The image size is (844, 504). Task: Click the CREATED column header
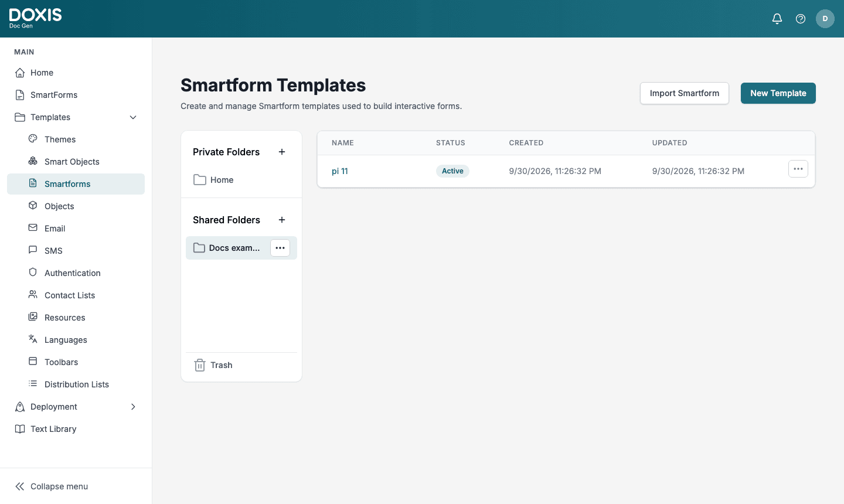tap(526, 143)
